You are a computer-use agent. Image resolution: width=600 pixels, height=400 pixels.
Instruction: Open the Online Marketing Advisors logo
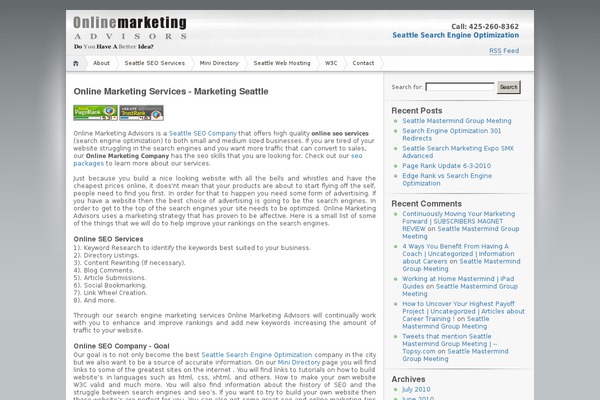(x=130, y=28)
